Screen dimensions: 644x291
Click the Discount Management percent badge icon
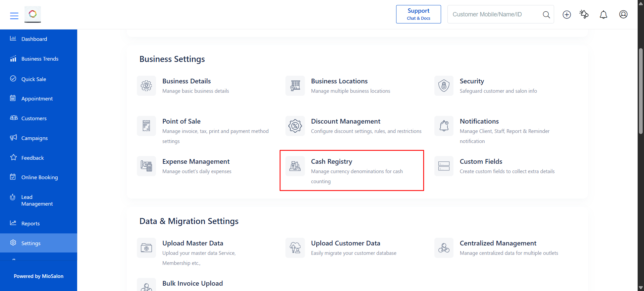tap(295, 126)
